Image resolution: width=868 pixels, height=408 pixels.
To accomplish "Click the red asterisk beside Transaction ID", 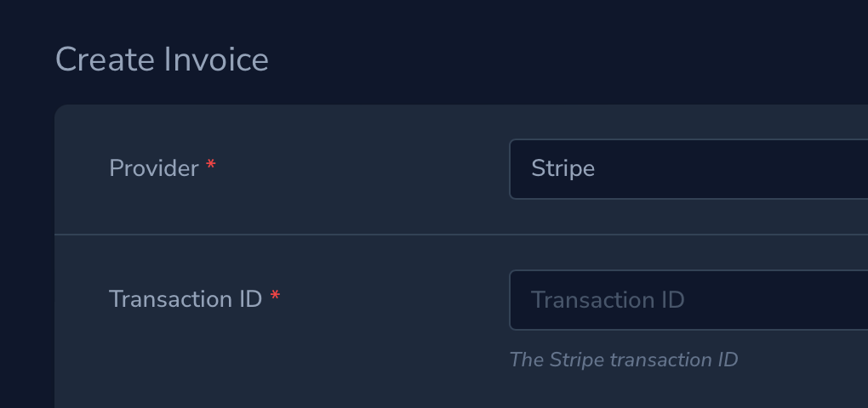I will (275, 297).
